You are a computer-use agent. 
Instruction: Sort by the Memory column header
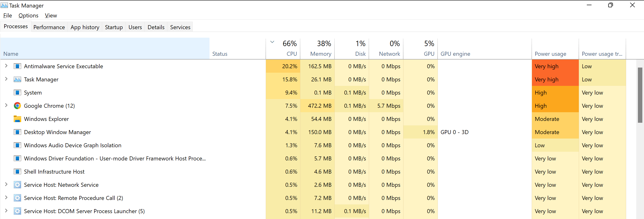[x=318, y=48]
